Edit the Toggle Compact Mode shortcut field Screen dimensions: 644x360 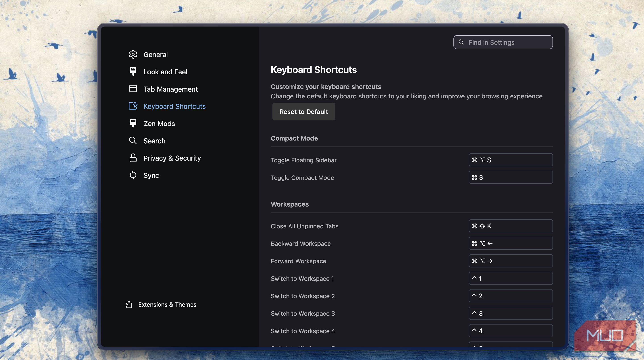[511, 177]
